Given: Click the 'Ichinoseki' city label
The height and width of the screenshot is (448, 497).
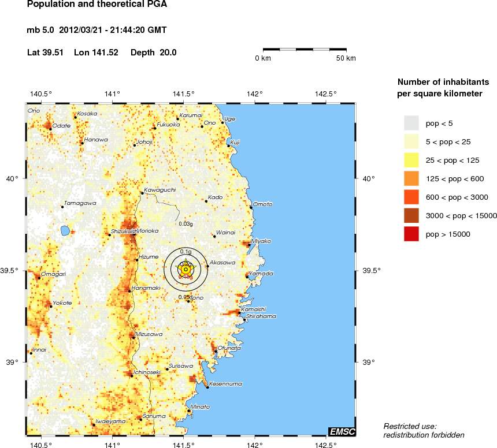Looking at the screenshot, I should click(147, 372).
